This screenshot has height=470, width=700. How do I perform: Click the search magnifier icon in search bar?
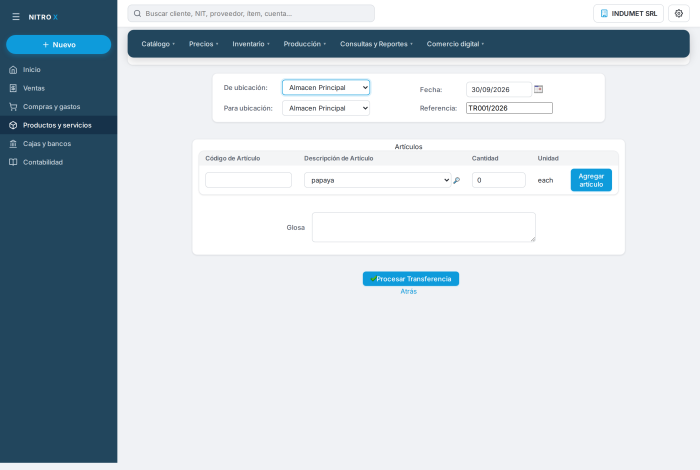pos(138,13)
